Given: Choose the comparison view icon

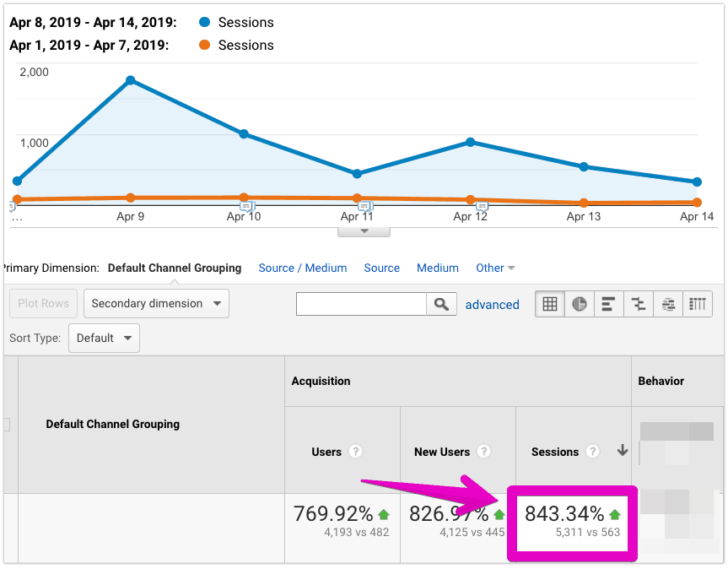Looking at the screenshot, I should 639,304.
